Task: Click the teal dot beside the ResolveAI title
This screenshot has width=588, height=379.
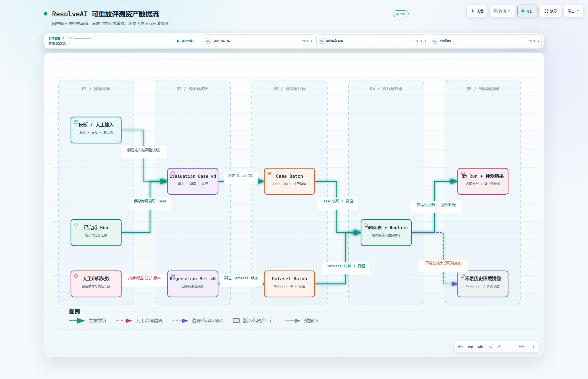Action: (x=46, y=14)
